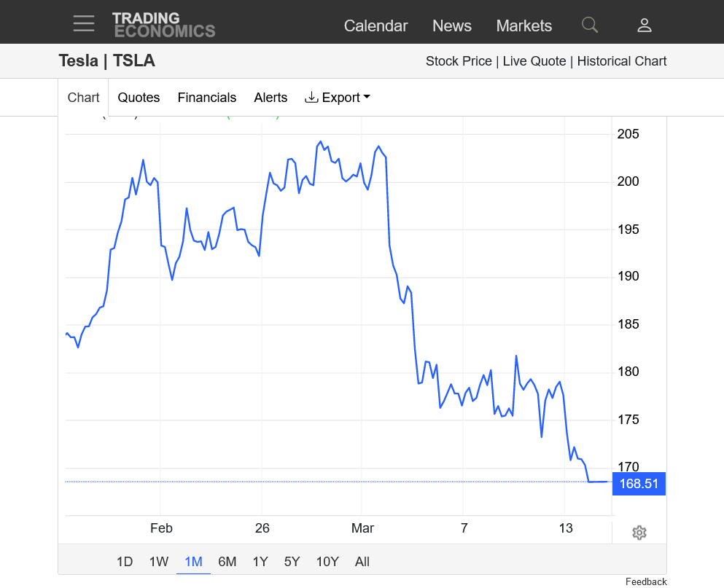
Task: Switch to the Quotes tab
Action: tap(139, 98)
